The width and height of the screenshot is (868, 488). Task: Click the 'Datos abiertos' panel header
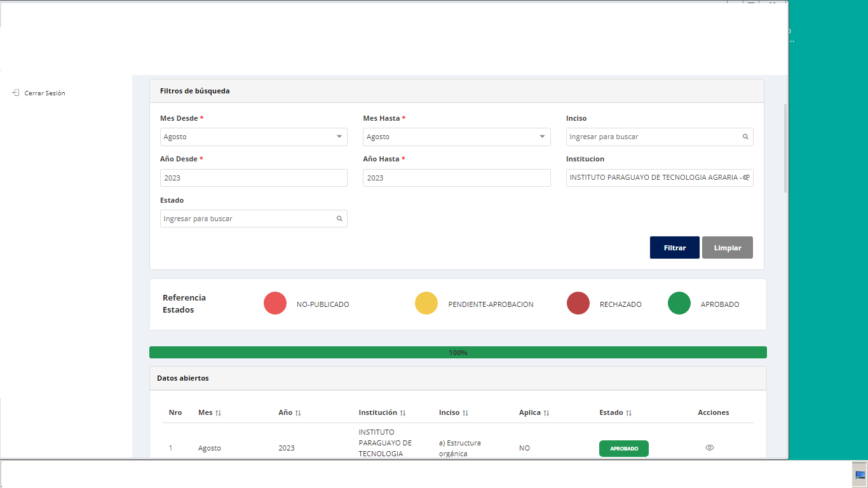(x=458, y=378)
